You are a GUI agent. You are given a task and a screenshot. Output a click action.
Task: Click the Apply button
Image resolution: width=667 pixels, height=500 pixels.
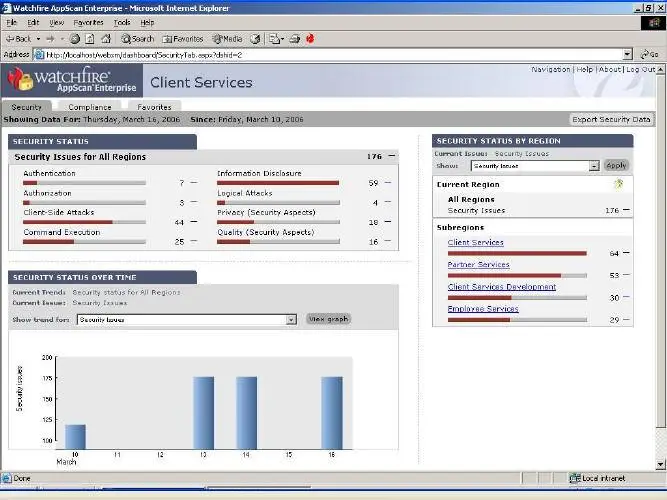point(616,166)
